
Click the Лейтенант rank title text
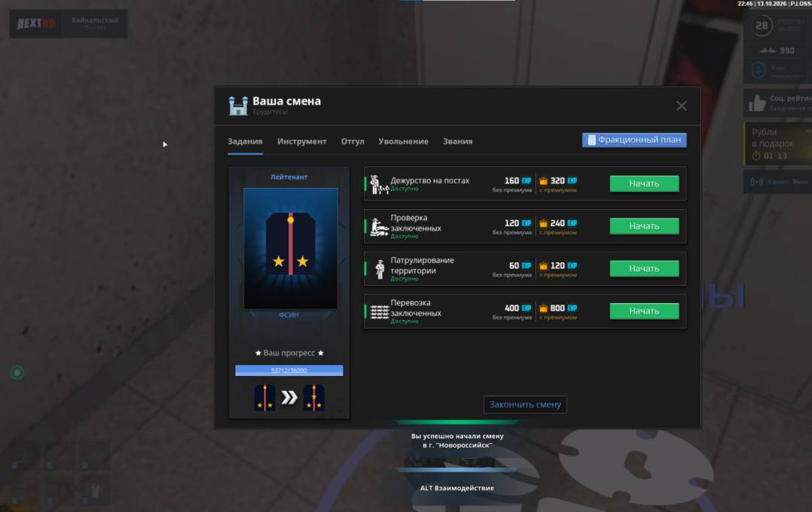289,177
